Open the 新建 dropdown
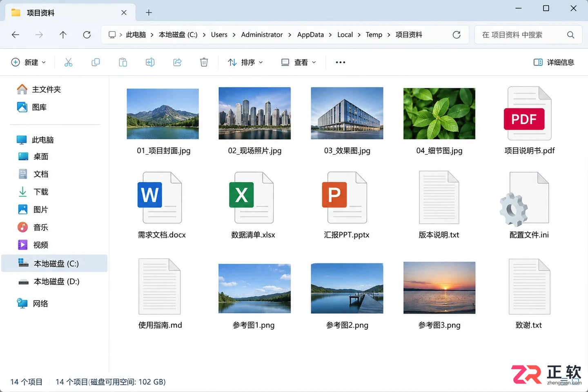 [x=28, y=62]
